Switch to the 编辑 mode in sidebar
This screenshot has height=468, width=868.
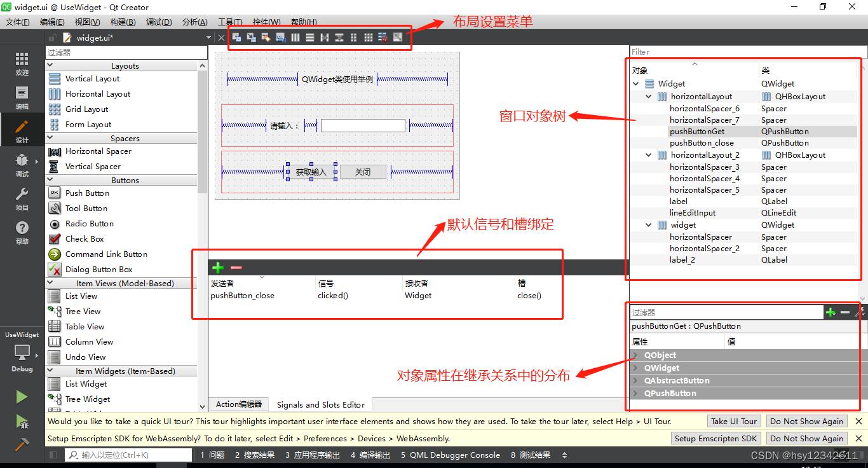(x=22, y=98)
